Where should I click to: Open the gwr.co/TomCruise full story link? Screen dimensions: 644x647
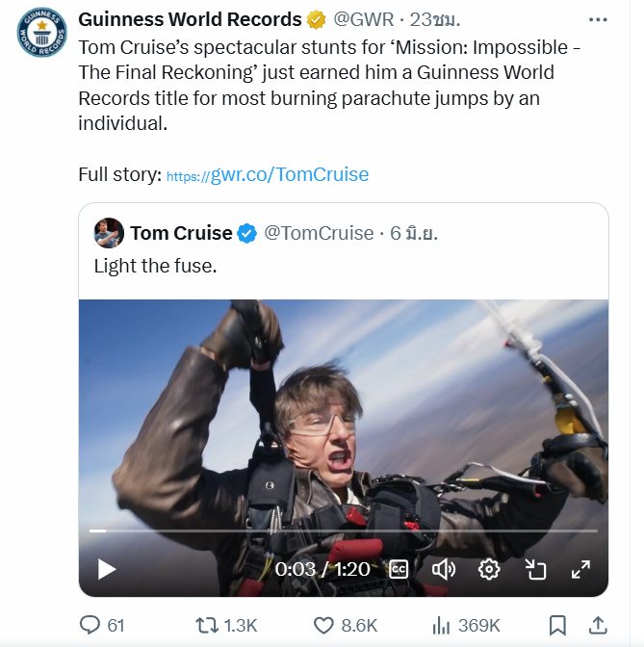pyautogui.click(x=268, y=175)
